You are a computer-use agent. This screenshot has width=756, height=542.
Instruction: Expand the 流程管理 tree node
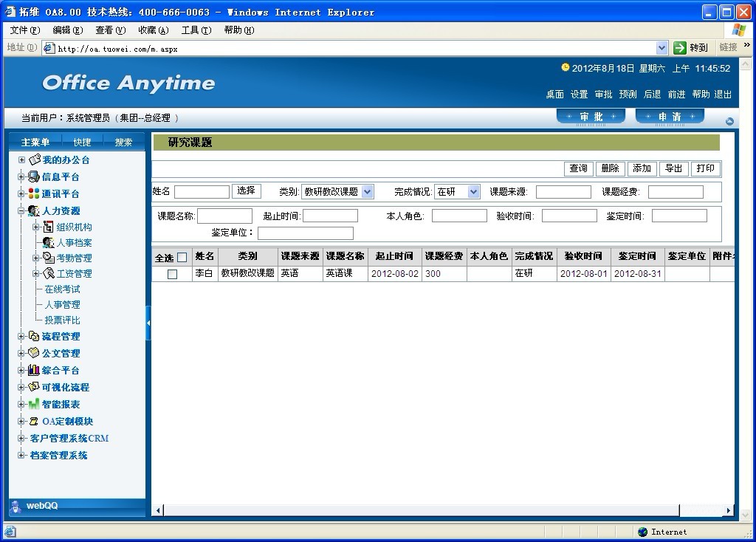[x=22, y=336]
